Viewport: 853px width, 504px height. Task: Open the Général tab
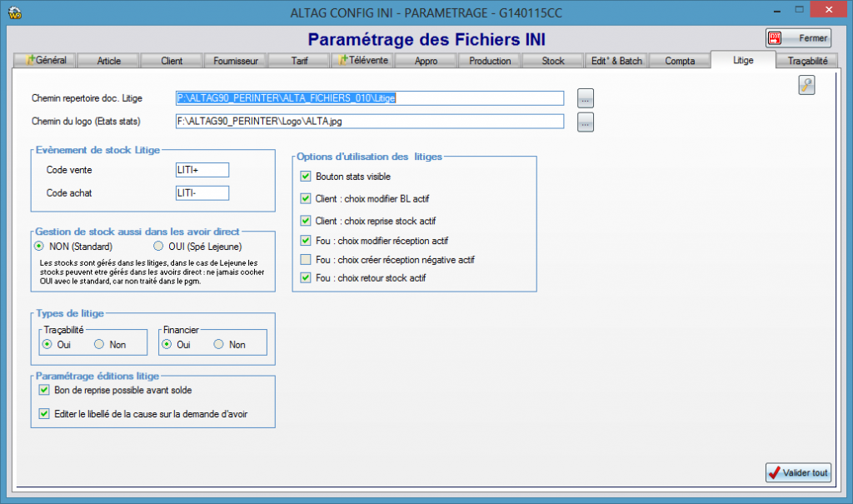click(x=46, y=60)
